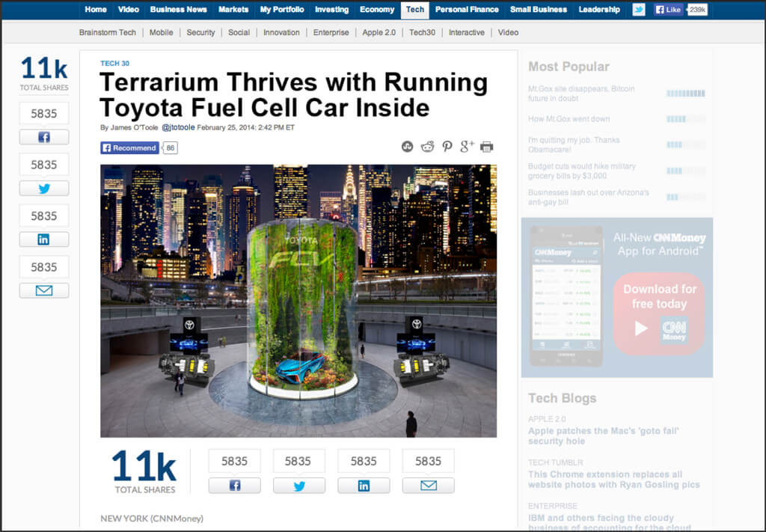The height and width of the screenshot is (532, 766).
Task: Open the Leadership section
Action: (599, 9)
